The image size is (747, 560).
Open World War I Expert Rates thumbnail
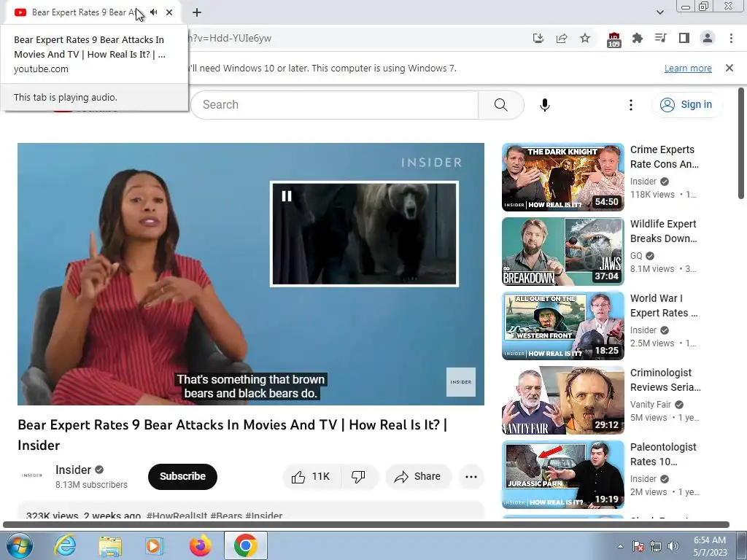[x=562, y=326]
